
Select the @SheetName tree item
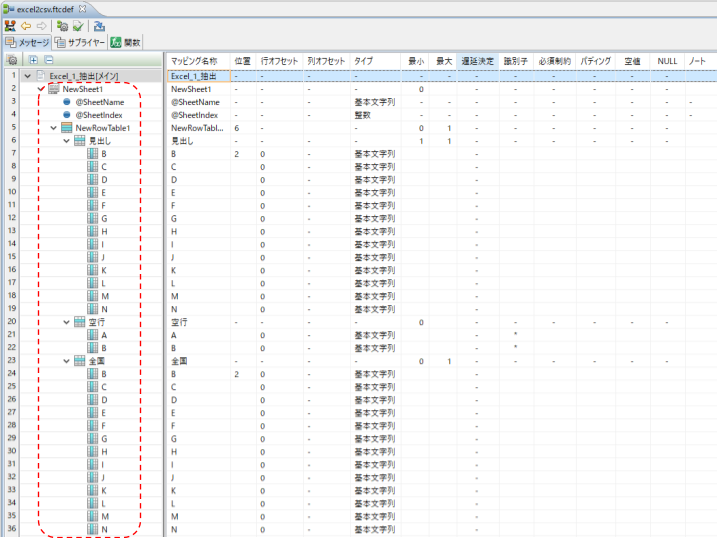[x=96, y=102]
